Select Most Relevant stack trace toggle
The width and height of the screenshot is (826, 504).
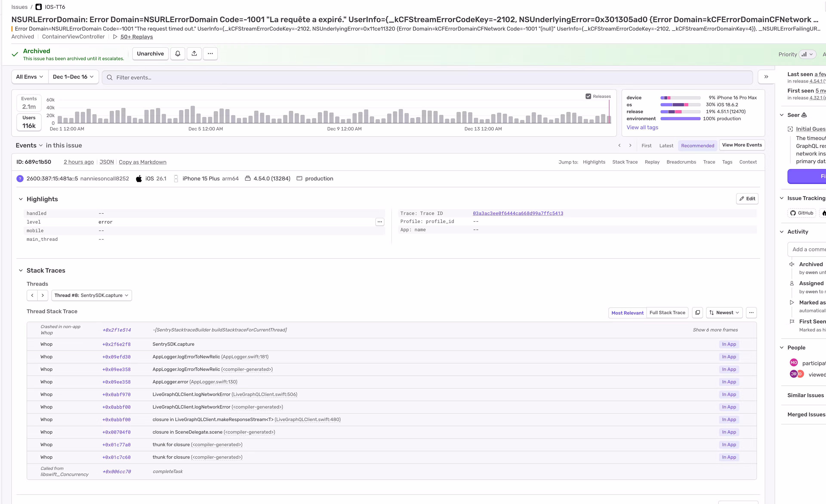coord(627,313)
